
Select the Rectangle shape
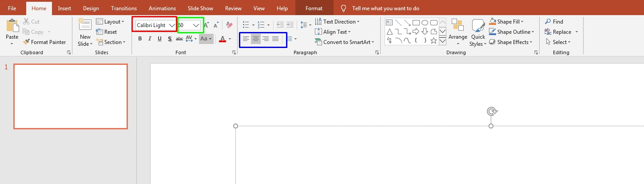416,23
